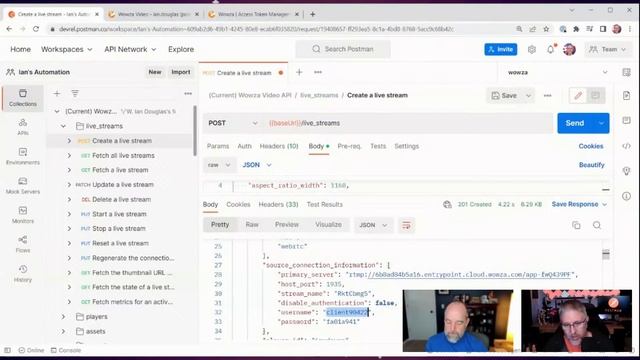The height and width of the screenshot is (360, 640).
Task: Open the Workspaces dropdown menu
Action: [x=67, y=49]
